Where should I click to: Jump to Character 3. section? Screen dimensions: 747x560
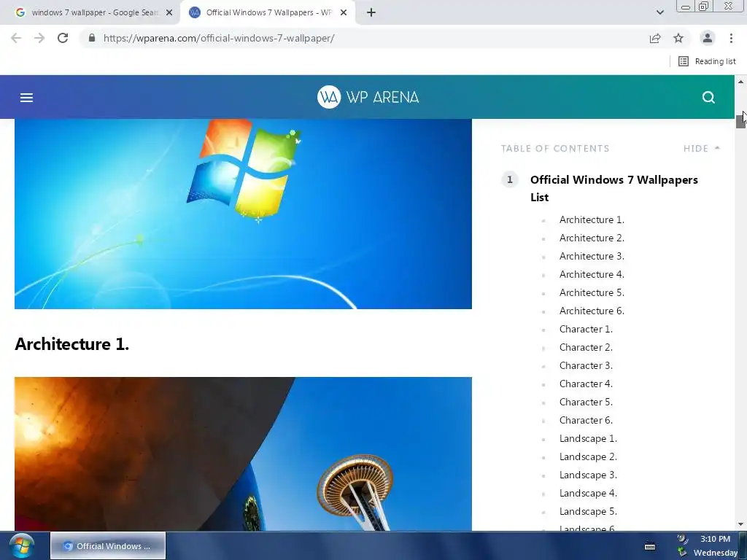(586, 366)
